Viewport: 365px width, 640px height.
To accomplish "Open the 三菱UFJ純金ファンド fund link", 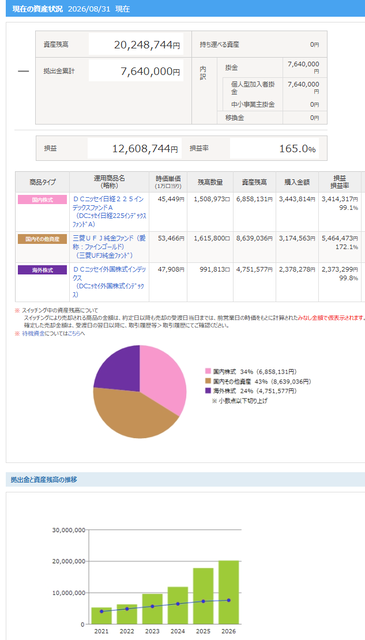I will coord(109,246).
